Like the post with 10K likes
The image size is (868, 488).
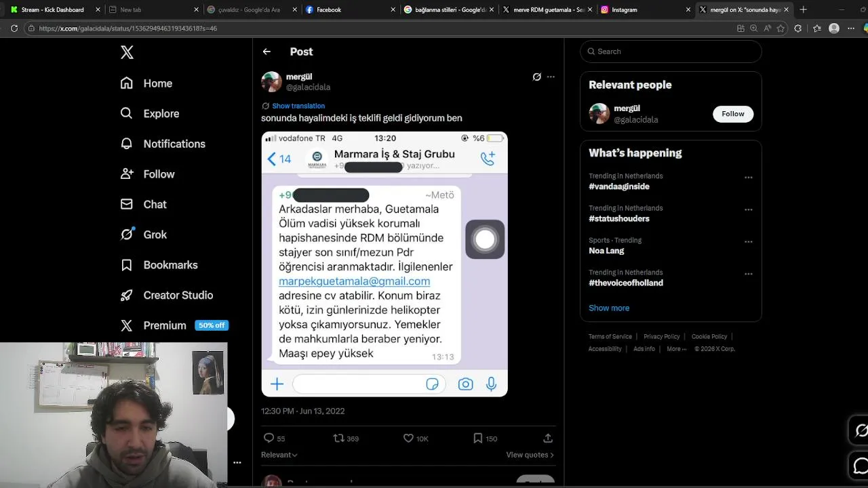(408, 439)
